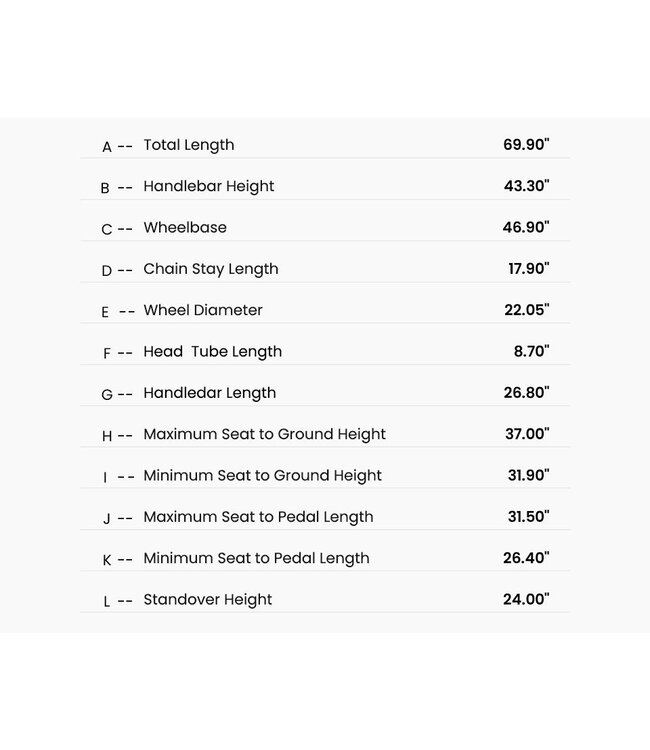This screenshot has width=650, height=750.
Task: Click the Standover Height label
Action: [x=208, y=600]
